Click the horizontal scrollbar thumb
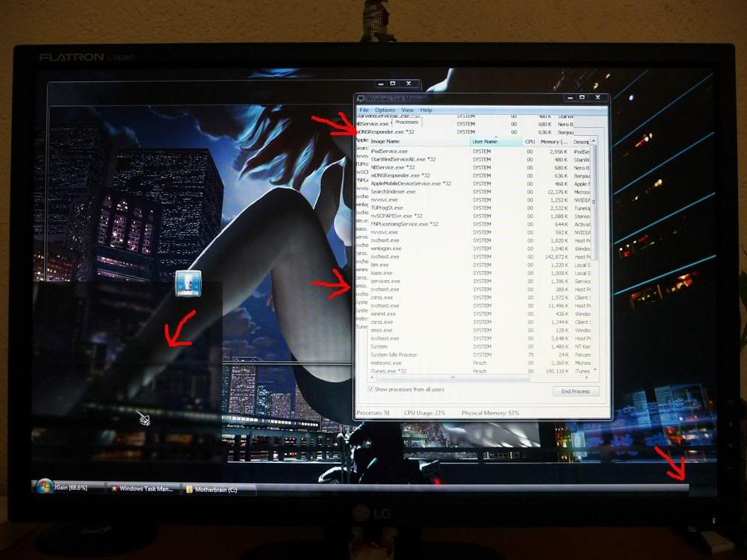Screen dimensions: 747x560 [x=453, y=378]
